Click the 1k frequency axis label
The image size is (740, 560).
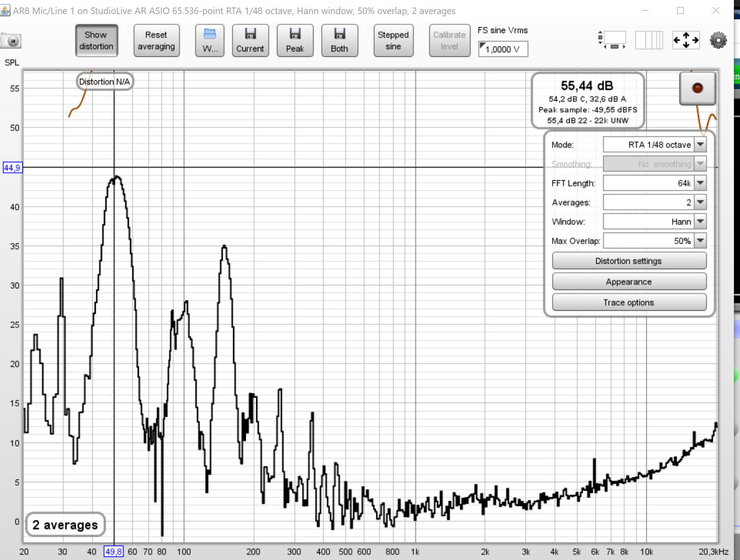pos(415,552)
